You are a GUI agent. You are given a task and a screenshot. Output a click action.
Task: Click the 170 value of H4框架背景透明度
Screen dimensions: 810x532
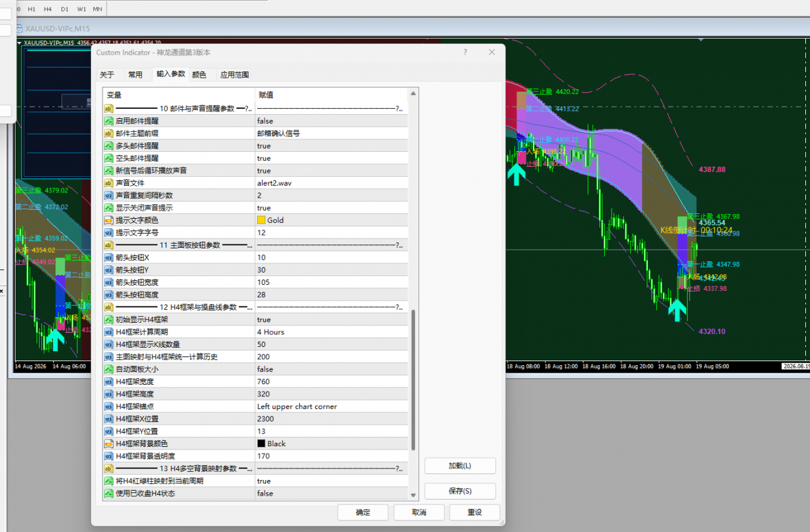(x=263, y=456)
